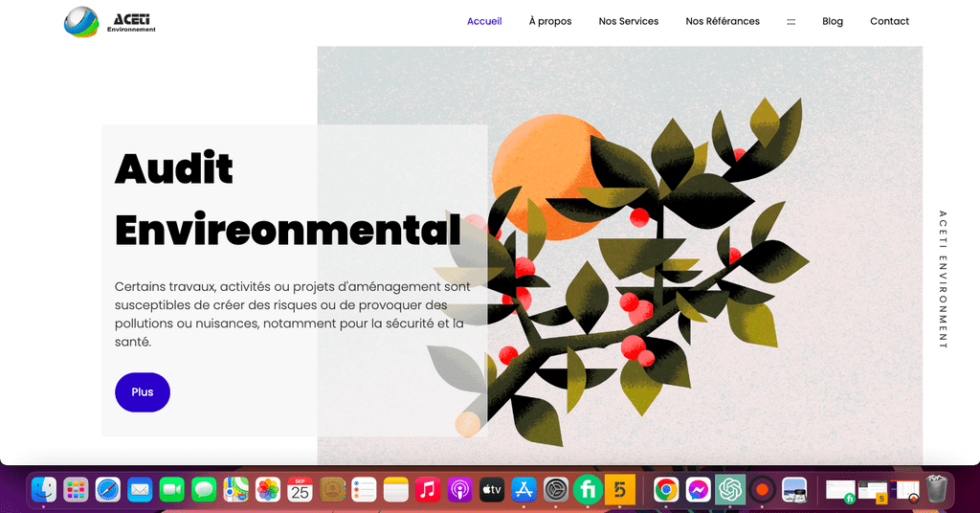Image resolution: width=980 pixels, height=513 pixels.
Task: Open Messages from the dock
Action: pyautogui.click(x=204, y=490)
